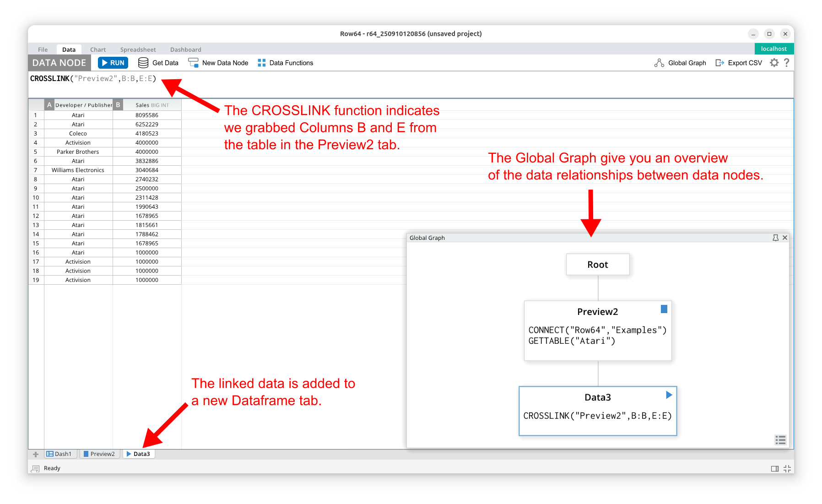Pin the Global Graph panel

tap(775, 238)
